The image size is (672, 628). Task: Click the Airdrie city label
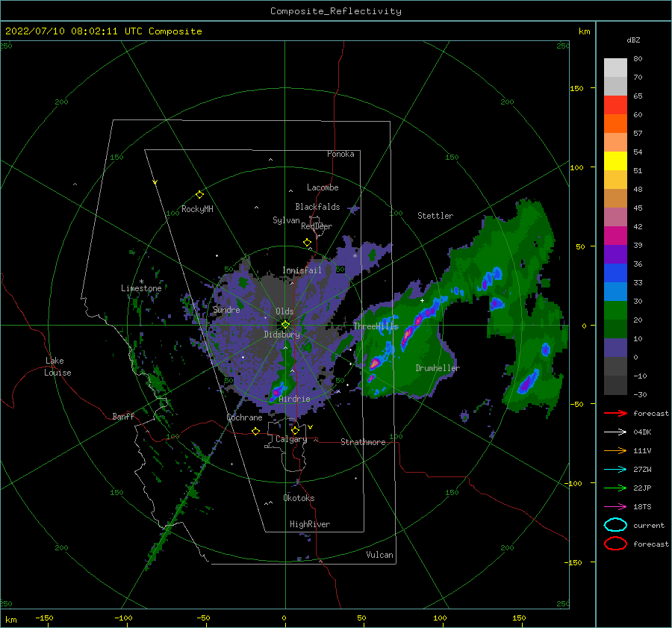click(x=294, y=399)
